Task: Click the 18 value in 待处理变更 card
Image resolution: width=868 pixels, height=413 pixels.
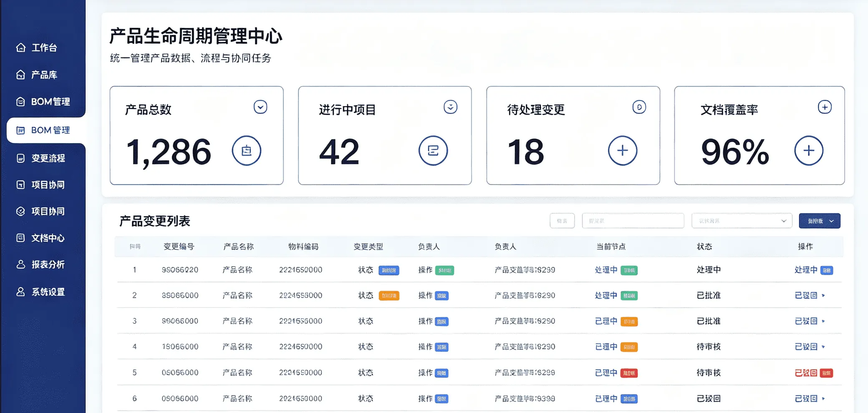Action: pos(526,152)
